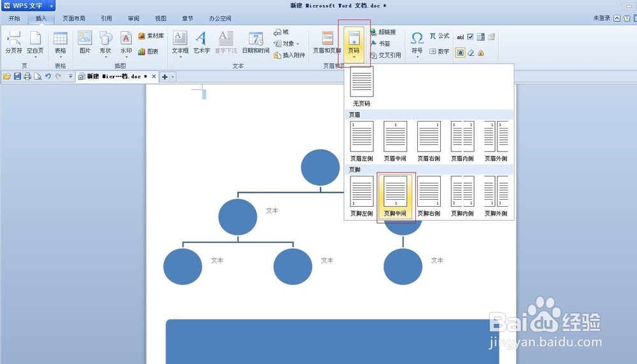Open print preview from quick toolbar
The width and height of the screenshot is (637, 364).
tap(38, 76)
